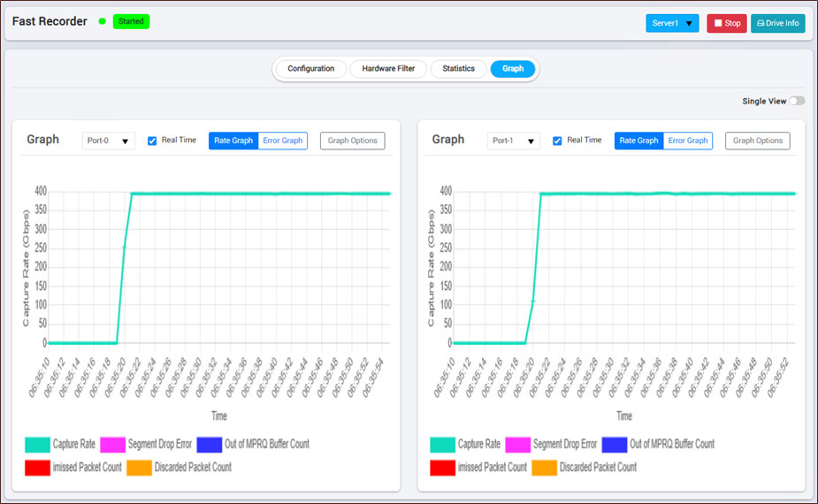Click the Stop recording button
The image size is (818, 504).
pos(727,24)
